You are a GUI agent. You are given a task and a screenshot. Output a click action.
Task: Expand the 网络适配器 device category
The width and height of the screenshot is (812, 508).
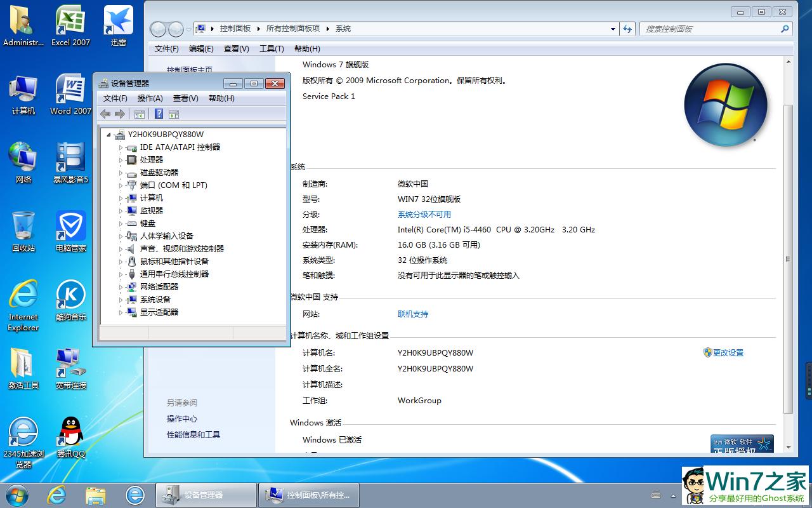pyautogui.click(x=121, y=287)
